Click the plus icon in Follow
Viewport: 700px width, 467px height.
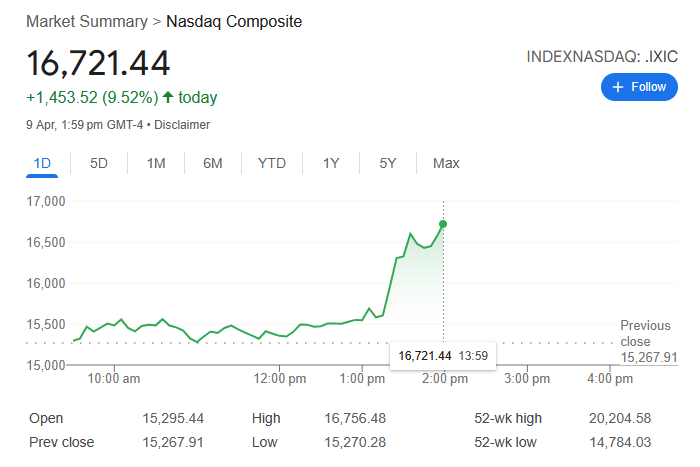point(618,87)
